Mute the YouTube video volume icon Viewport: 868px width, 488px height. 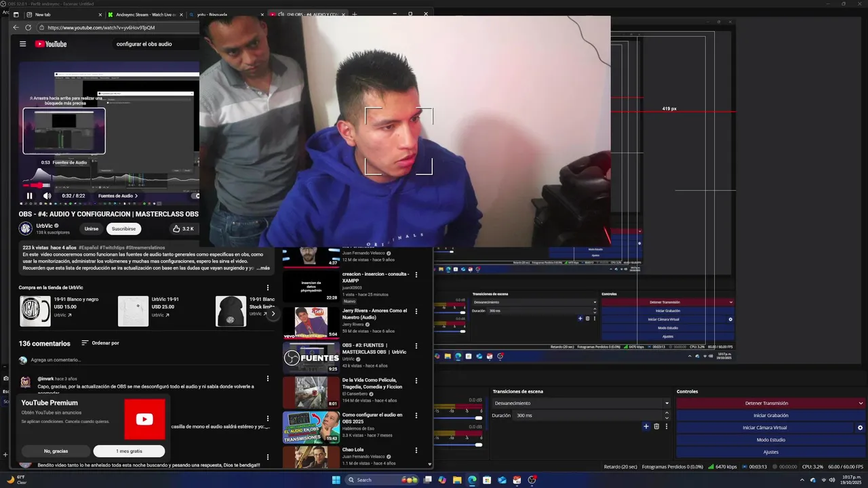click(47, 196)
